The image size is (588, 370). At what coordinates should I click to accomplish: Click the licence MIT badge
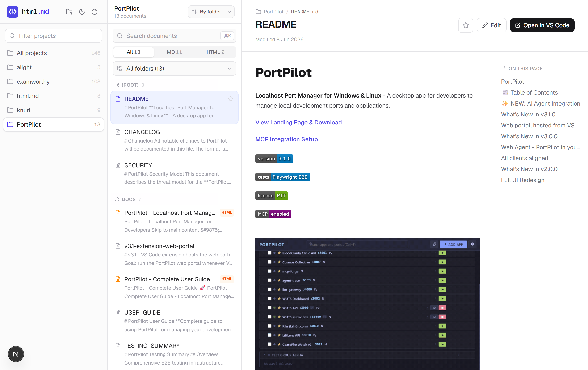pos(272,196)
